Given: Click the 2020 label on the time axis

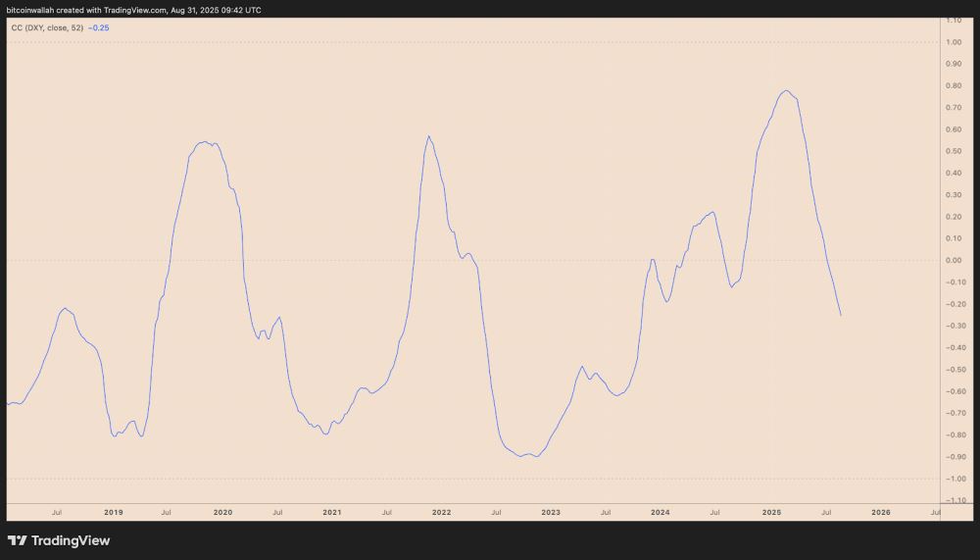Looking at the screenshot, I should tap(222, 513).
